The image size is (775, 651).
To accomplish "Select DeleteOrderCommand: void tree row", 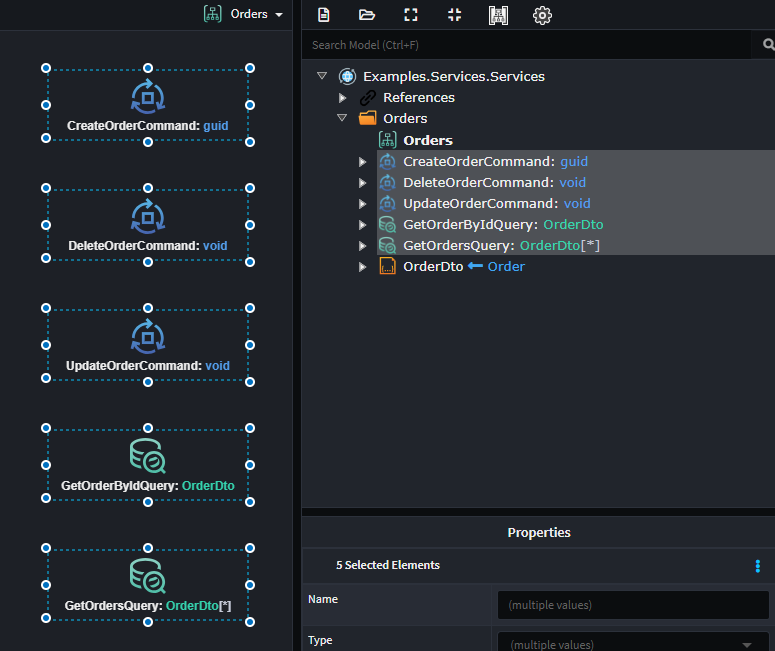I will tap(494, 182).
